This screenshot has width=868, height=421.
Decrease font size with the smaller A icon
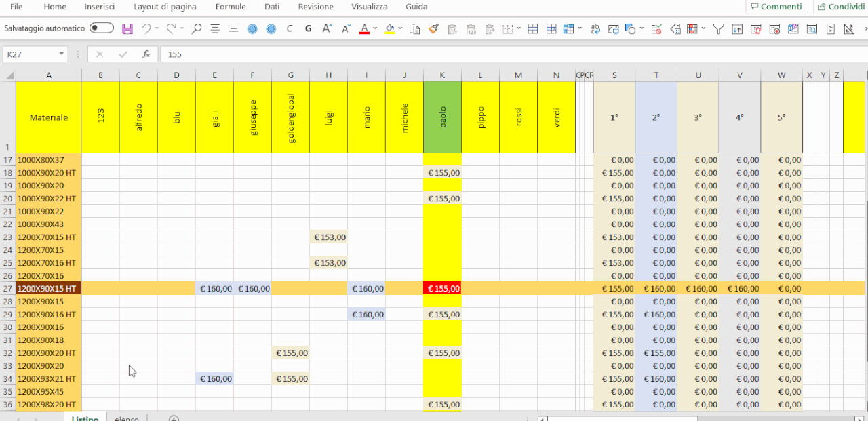346,28
